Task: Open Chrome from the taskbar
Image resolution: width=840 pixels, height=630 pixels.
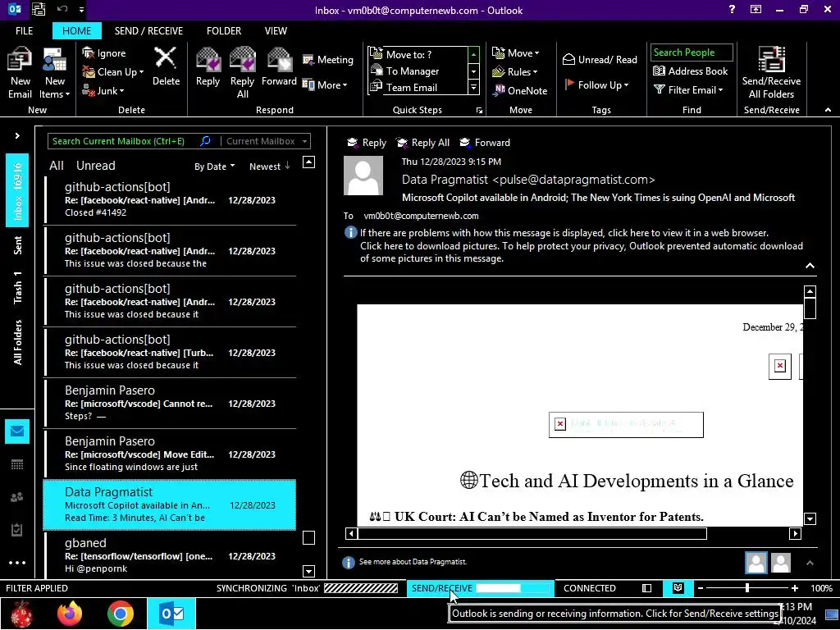Action: [120, 614]
